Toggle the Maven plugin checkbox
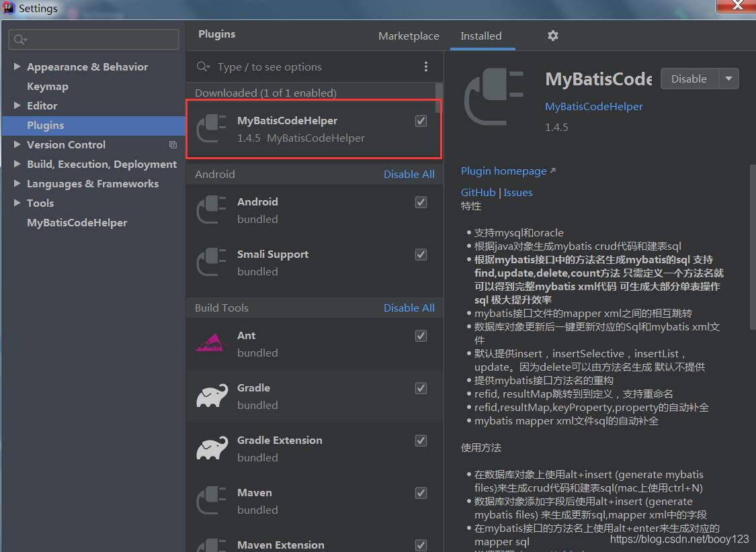 tap(421, 493)
